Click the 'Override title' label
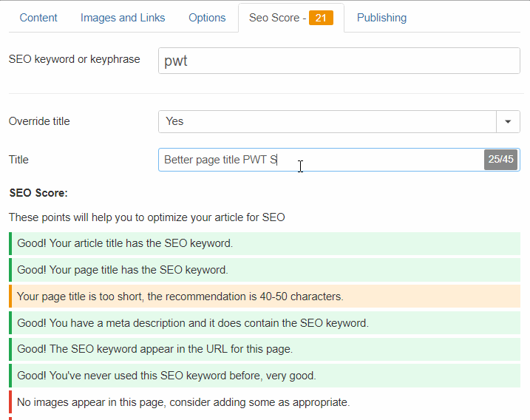The height and width of the screenshot is (420, 530). point(39,121)
